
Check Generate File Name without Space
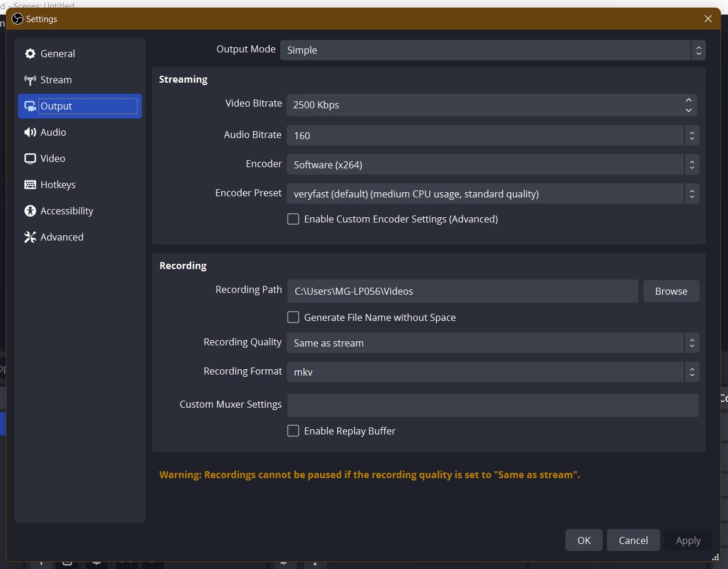294,317
